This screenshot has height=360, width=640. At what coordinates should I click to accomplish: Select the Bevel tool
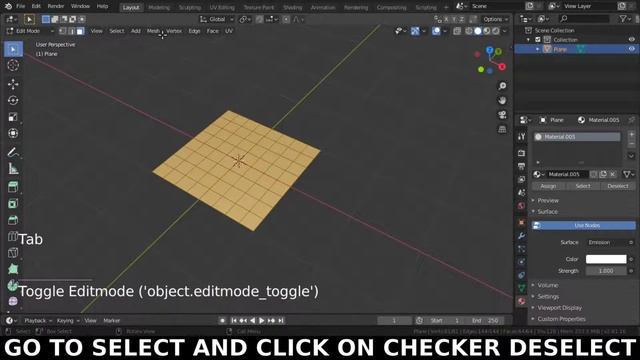13,220
